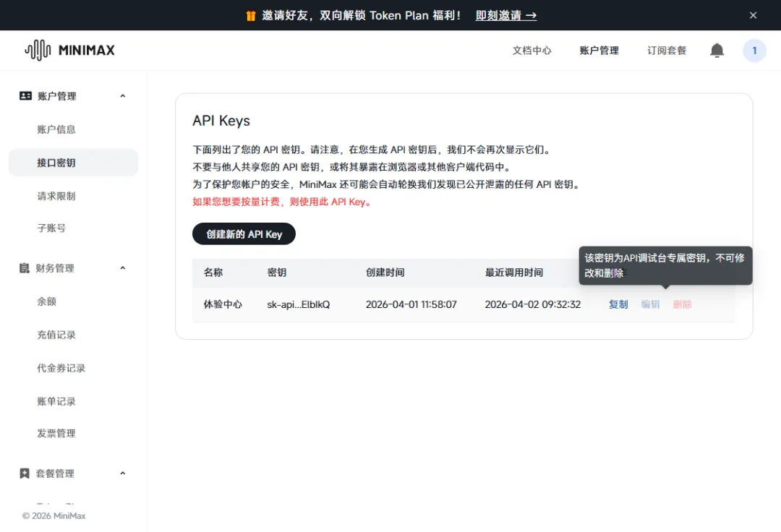This screenshot has height=532, width=781.
Task: Open 订阅套餐 in top navigation
Action: (x=667, y=51)
